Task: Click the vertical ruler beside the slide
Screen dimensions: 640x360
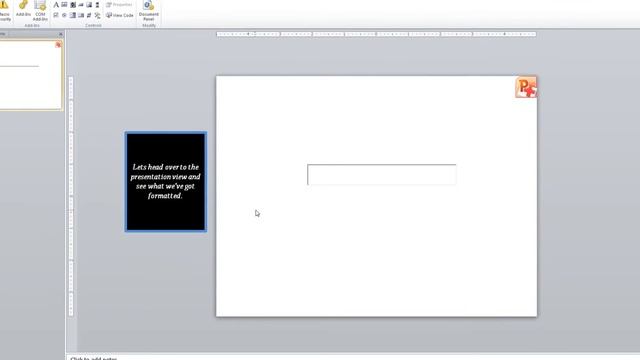Action: [x=71, y=196]
